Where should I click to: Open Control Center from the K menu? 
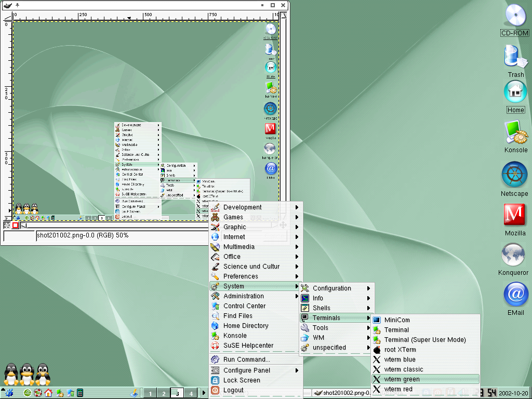click(x=256, y=305)
